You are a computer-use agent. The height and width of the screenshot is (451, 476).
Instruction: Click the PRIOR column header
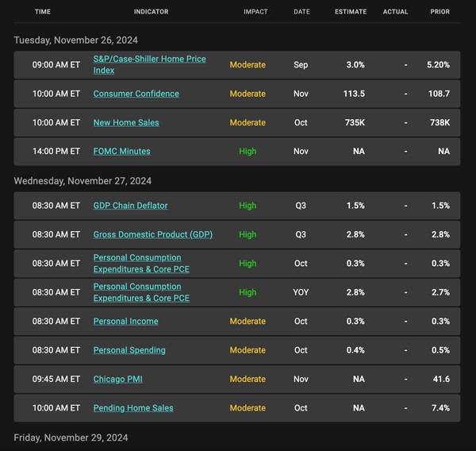(440, 12)
